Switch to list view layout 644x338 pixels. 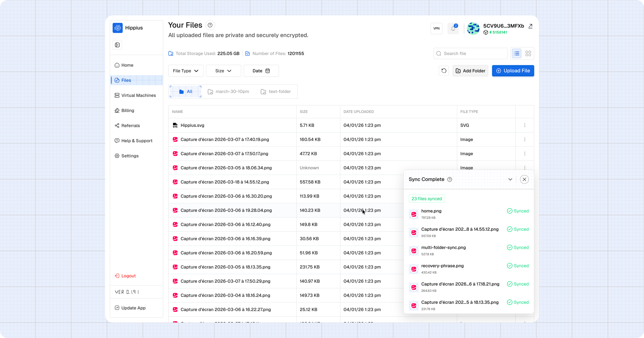coord(517,54)
